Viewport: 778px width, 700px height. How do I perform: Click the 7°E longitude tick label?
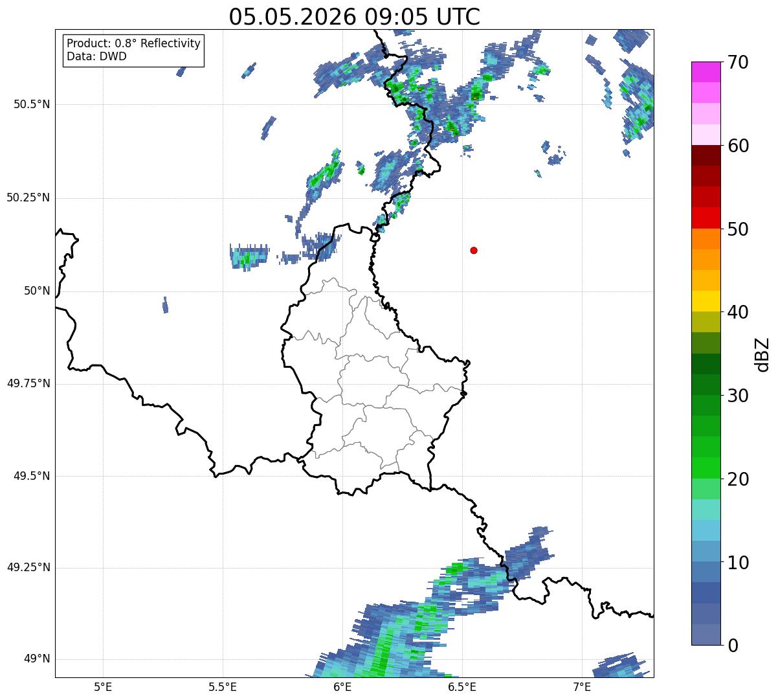[582, 686]
